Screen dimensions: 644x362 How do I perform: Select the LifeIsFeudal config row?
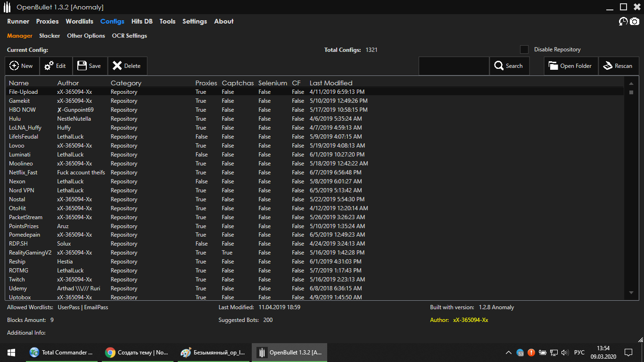314,137
